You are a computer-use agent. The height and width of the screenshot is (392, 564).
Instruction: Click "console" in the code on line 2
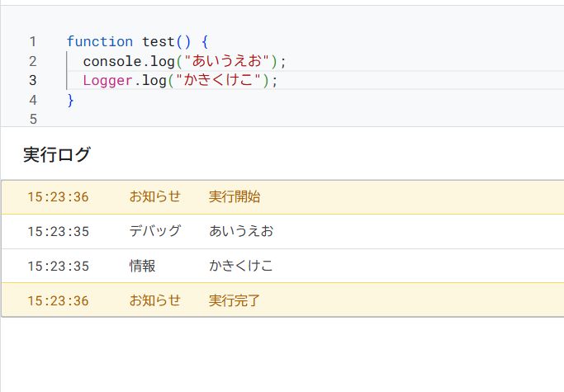(111, 61)
